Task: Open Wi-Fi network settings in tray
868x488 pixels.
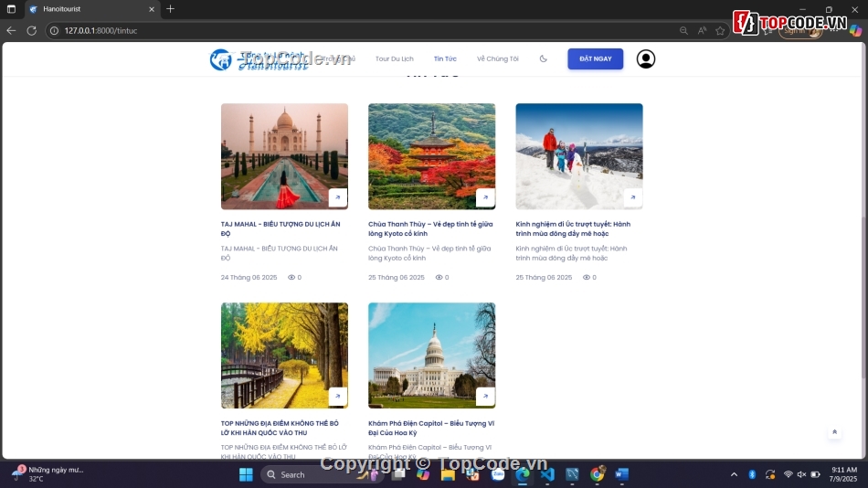Action: coord(789,474)
